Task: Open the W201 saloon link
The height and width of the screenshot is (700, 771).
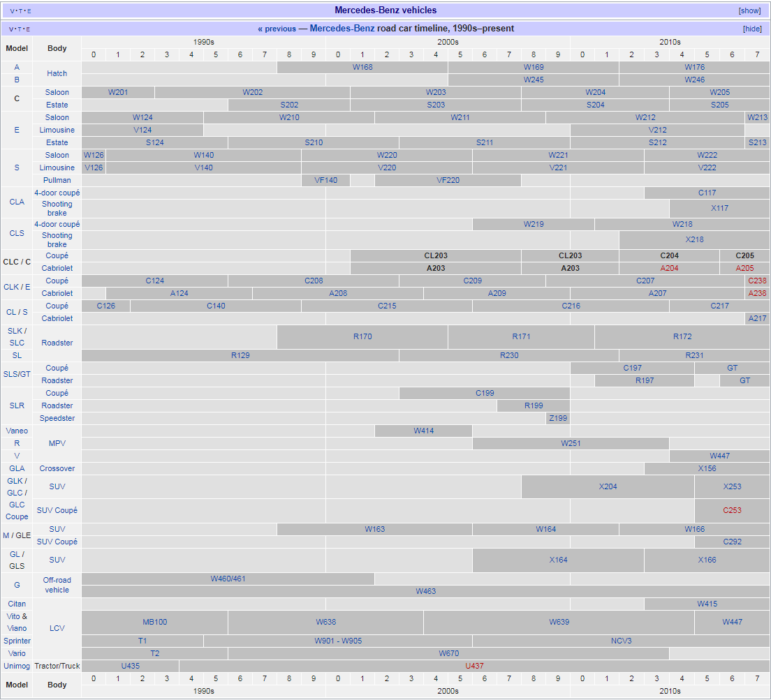Action: [x=118, y=92]
